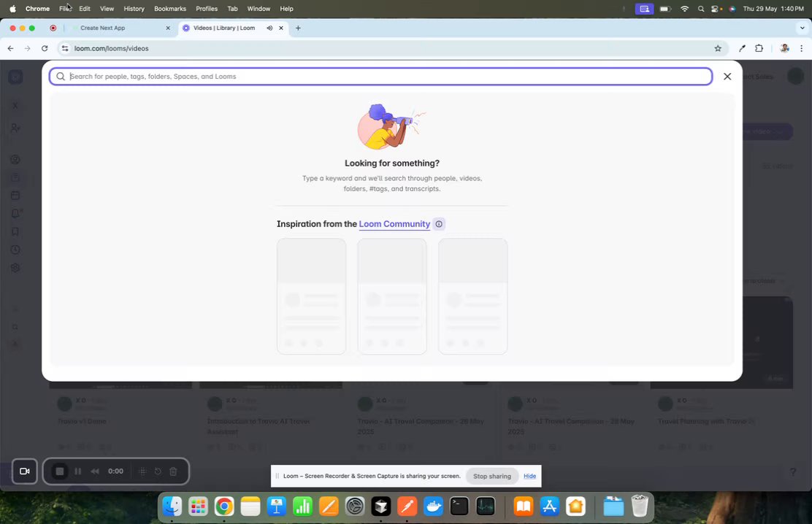Open Pages from the dock
The image size is (812, 524).
point(329,506)
